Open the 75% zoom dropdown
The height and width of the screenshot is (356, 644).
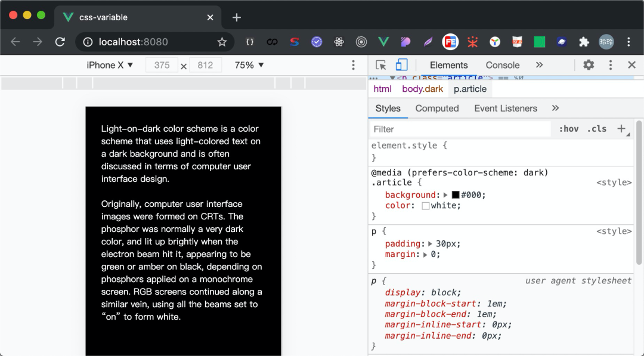(249, 65)
